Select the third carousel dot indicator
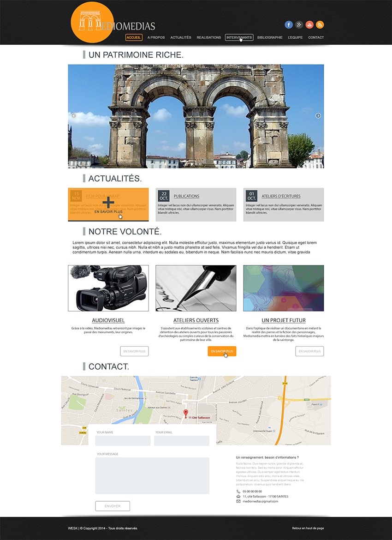 201,164
